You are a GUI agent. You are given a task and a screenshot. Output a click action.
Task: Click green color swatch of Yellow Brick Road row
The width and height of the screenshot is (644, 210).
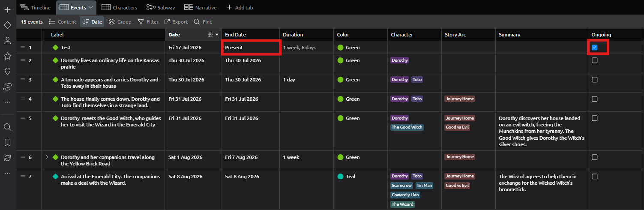click(x=341, y=157)
